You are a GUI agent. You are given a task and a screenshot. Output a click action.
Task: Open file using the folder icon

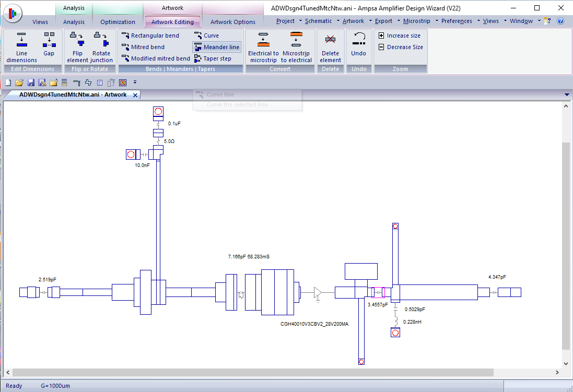(19, 82)
